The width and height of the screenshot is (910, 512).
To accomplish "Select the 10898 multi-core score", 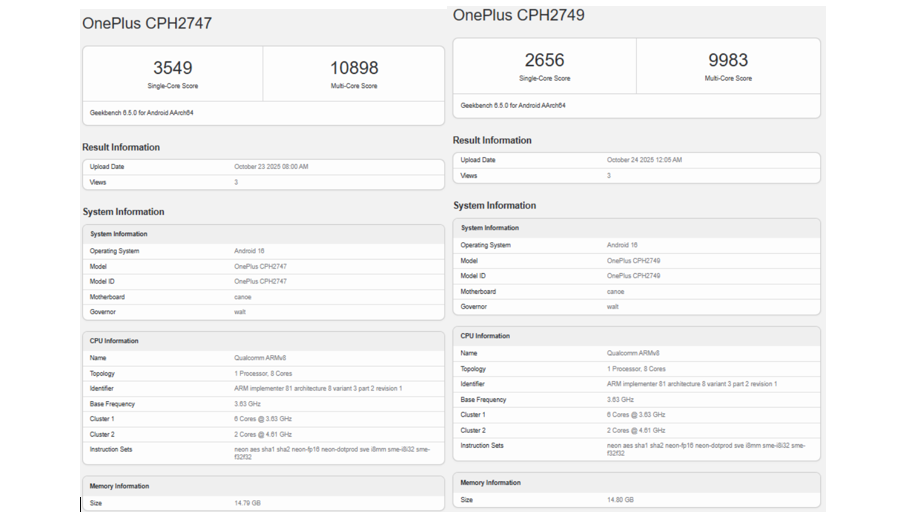I will pyautogui.click(x=354, y=68).
